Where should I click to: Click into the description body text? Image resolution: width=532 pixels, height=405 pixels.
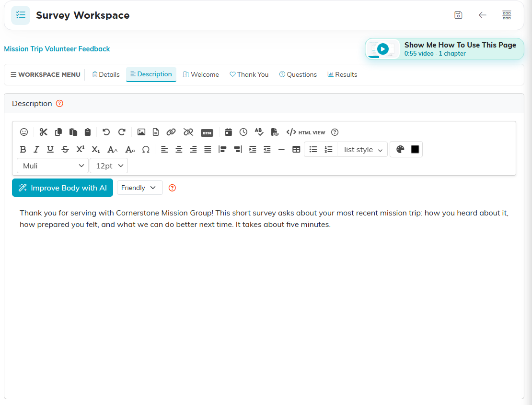tap(264, 218)
